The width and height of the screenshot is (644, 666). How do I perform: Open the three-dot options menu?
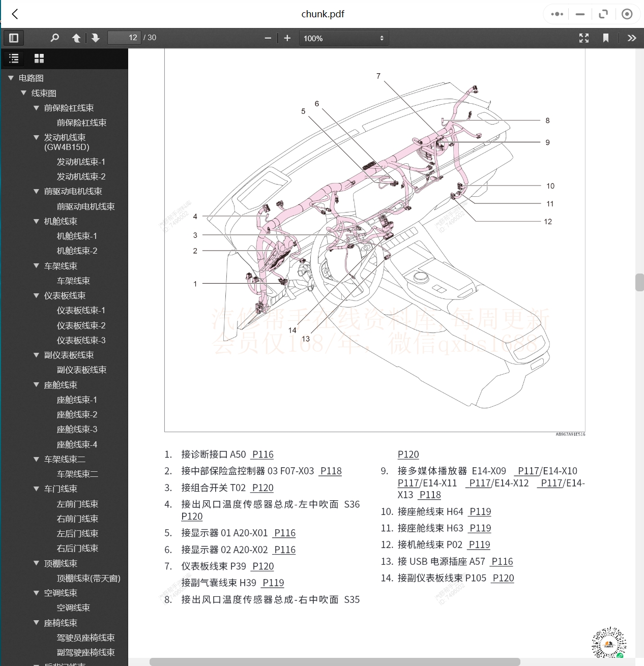(x=556, y=14)
